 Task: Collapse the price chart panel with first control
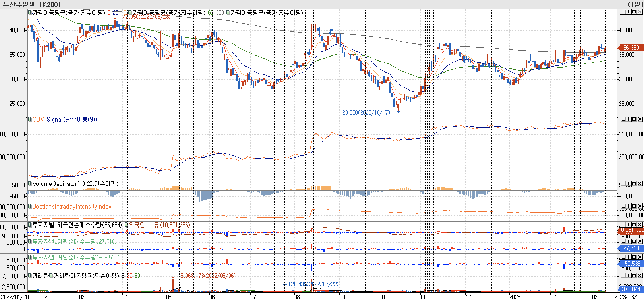click(x=623, y=12)
